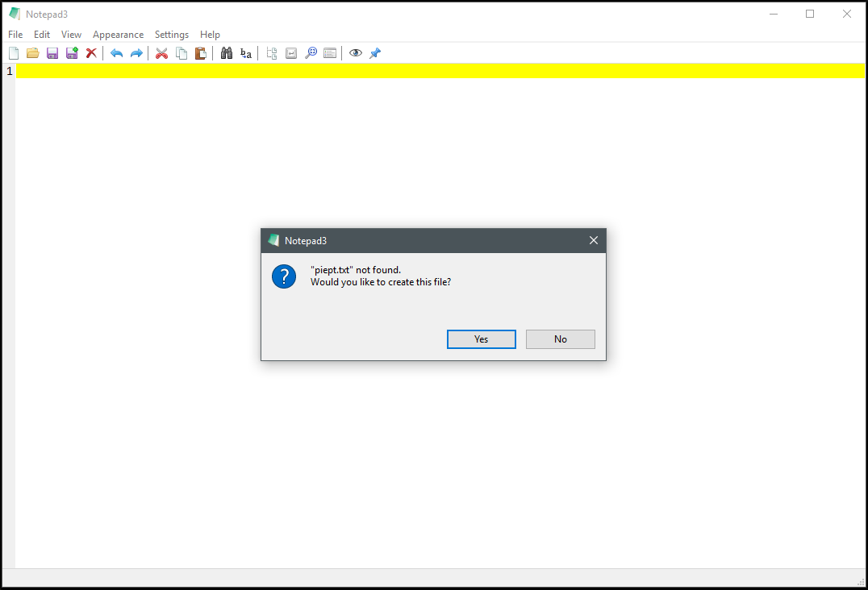Click the blue question mark dialog icon
The height and width of the screenshot is (590, 868).
[x=284, y=276]
